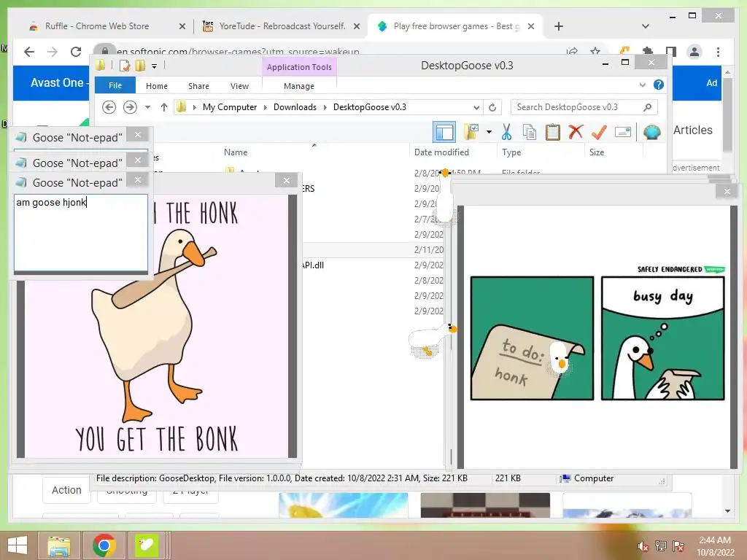Viewport: 747px width, 560px height.
Task: Click Downloads in the address breadcrumb
Action: [x=295, y=107]
